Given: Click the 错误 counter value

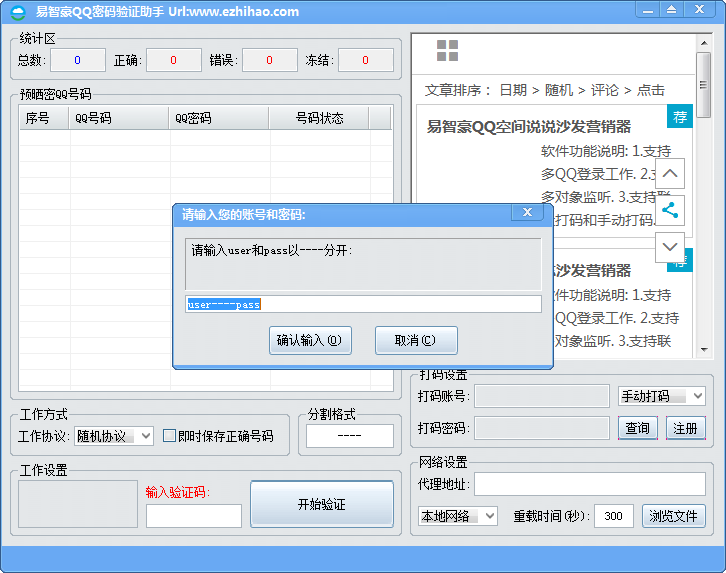Looking at the screenshot, I should tap(269, 60).
